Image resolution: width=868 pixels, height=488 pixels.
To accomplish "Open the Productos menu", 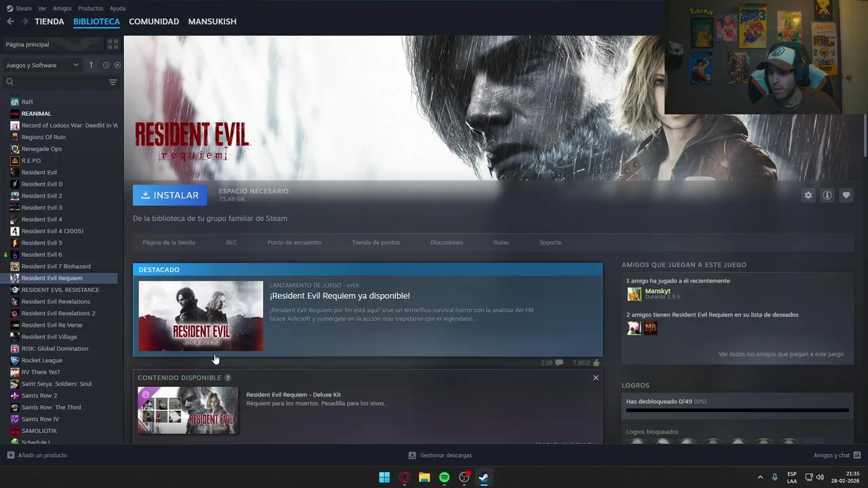I will [x=91, y=8].
